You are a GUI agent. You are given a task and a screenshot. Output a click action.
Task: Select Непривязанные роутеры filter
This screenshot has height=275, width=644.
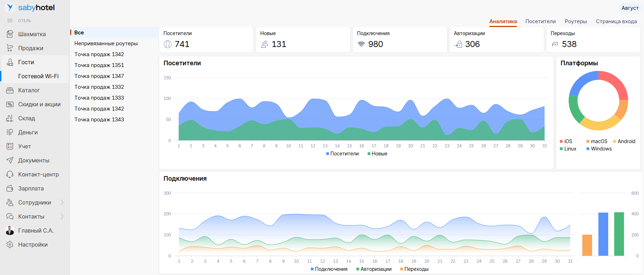point(106,43)
